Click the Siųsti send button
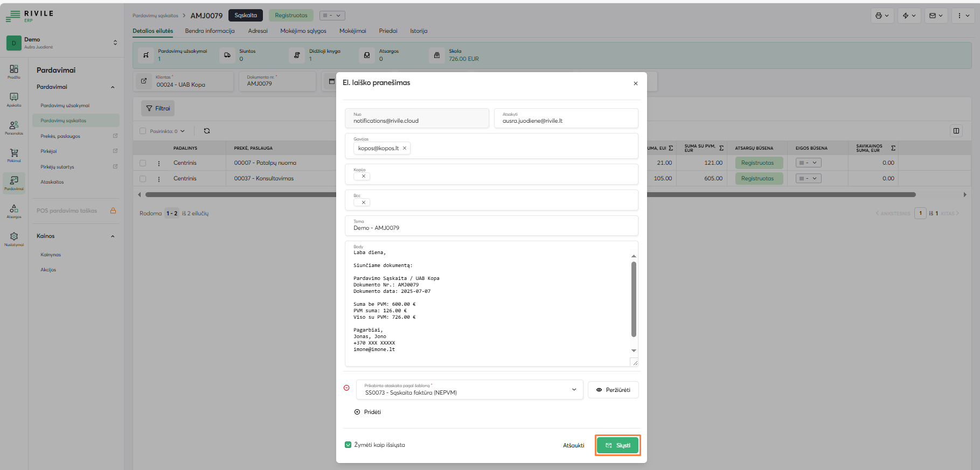The height and width of the screenshot is (470, 980). pyautogui.click(x=617, y=445)
